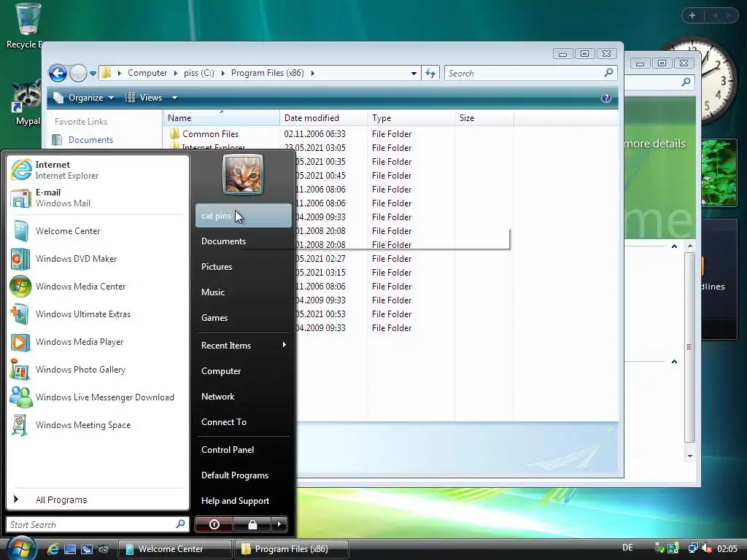Screen dimensions: 747x560
Task: Click the Views toolbar button
Action: pos(144,98)
